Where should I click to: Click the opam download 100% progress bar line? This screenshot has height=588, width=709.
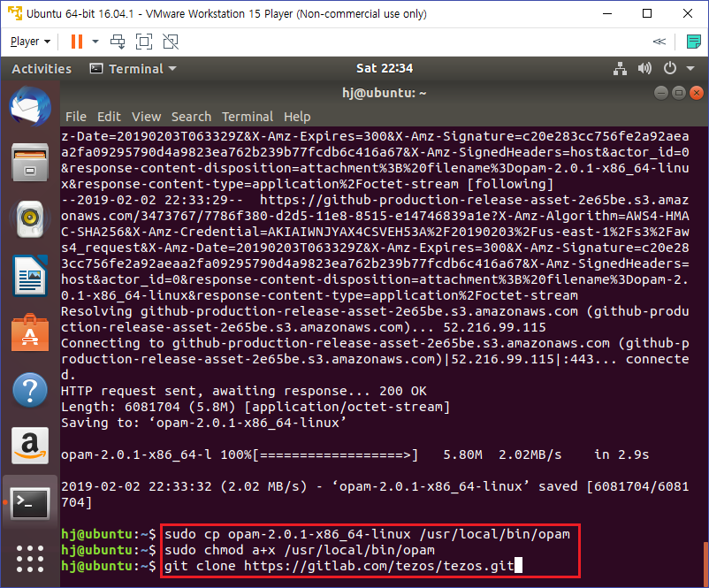355,454
